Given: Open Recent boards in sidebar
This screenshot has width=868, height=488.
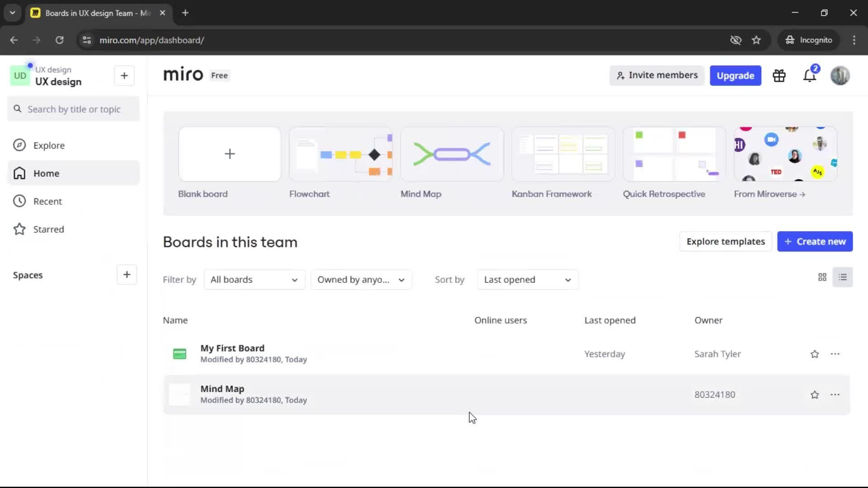Looking at the screenshot, I should coord(74,202).
